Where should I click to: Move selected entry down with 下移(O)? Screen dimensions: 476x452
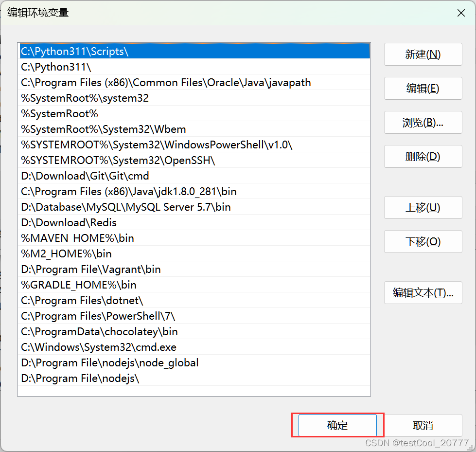coord(423,241)
